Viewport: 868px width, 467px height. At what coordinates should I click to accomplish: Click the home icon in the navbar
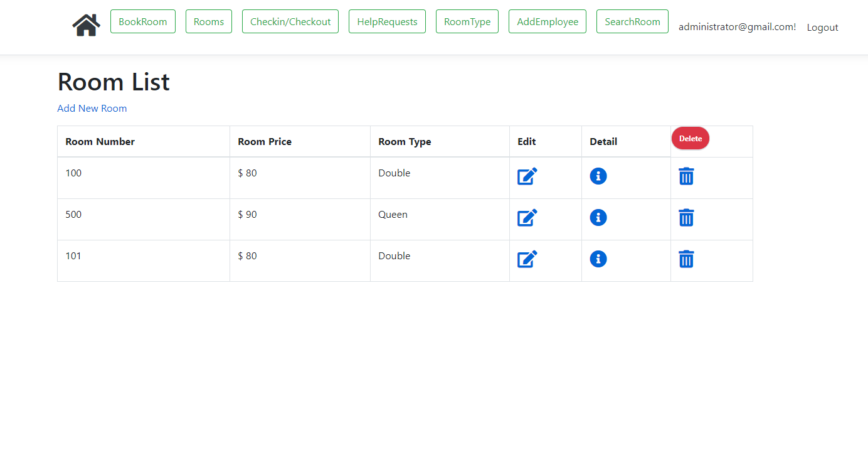click(x=86, y=24)
